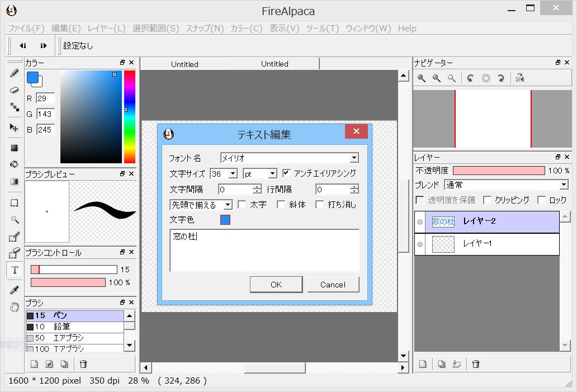This screenshot has width=577, height=392.
Task: Add a new layer with the new layer icon
Action: click(x=423, y=364)
